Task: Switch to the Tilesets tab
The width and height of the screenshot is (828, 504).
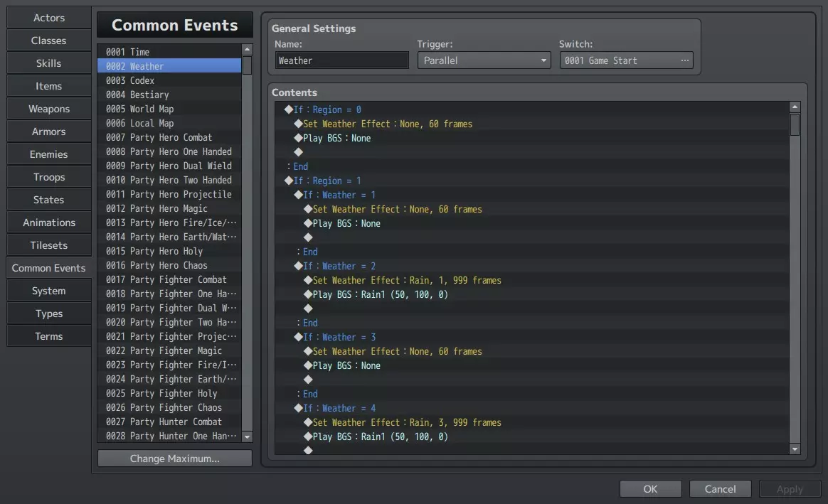Action: point(48,245)
